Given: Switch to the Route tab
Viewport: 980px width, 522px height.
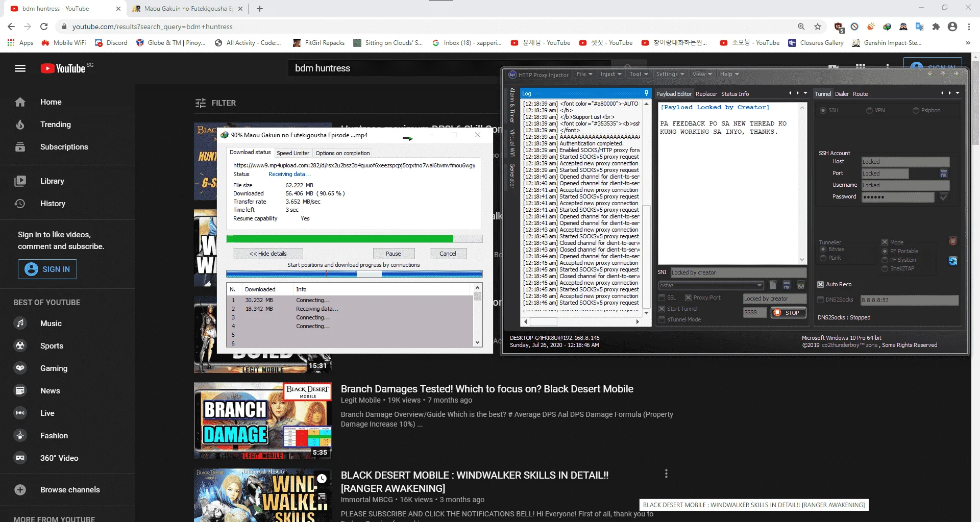Looking at the screenshot, I should coord(860,94).
